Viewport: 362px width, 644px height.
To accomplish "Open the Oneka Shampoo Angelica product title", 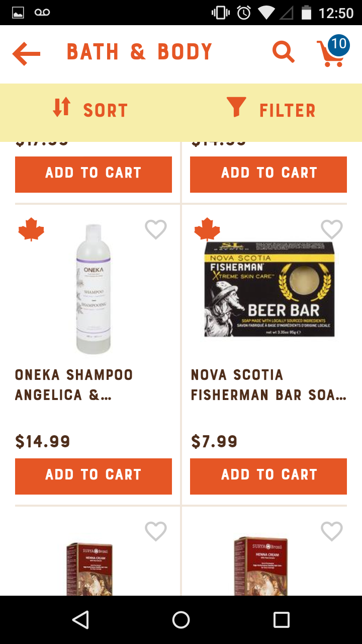I will 74,385.
